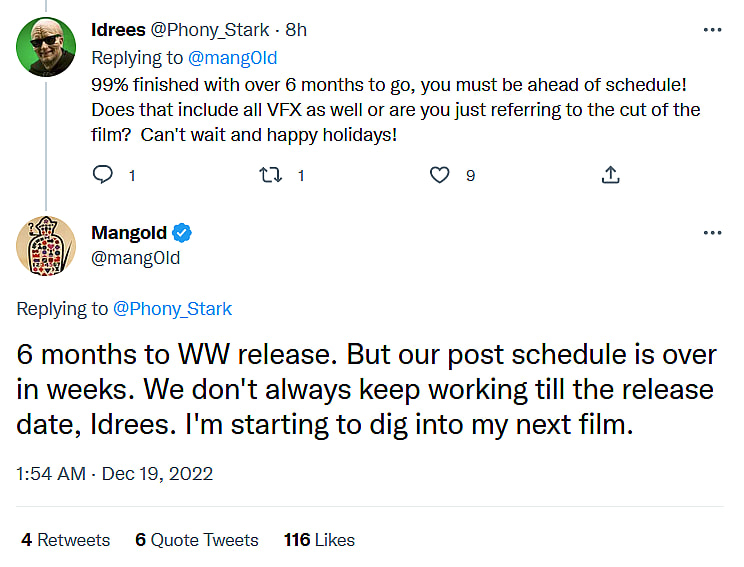Viewport: 744px width, 567px height.
Task: Like the tweet from Idrees
Action: pos(440,175)
